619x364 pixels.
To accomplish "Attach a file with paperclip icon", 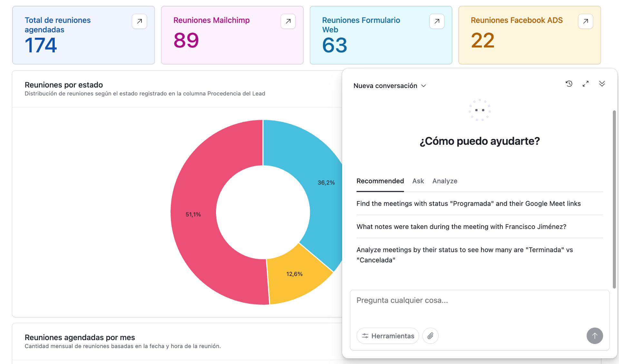I will click(430, 336).
